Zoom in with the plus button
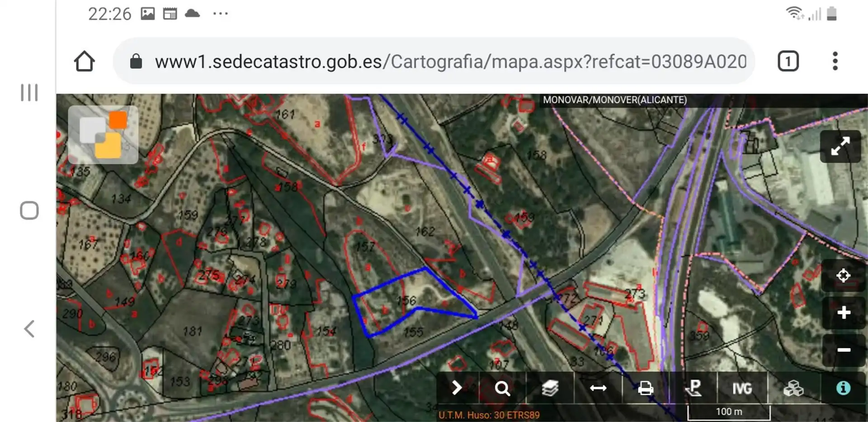This screenshot has width=868, height=422. (x=844, y=313)
